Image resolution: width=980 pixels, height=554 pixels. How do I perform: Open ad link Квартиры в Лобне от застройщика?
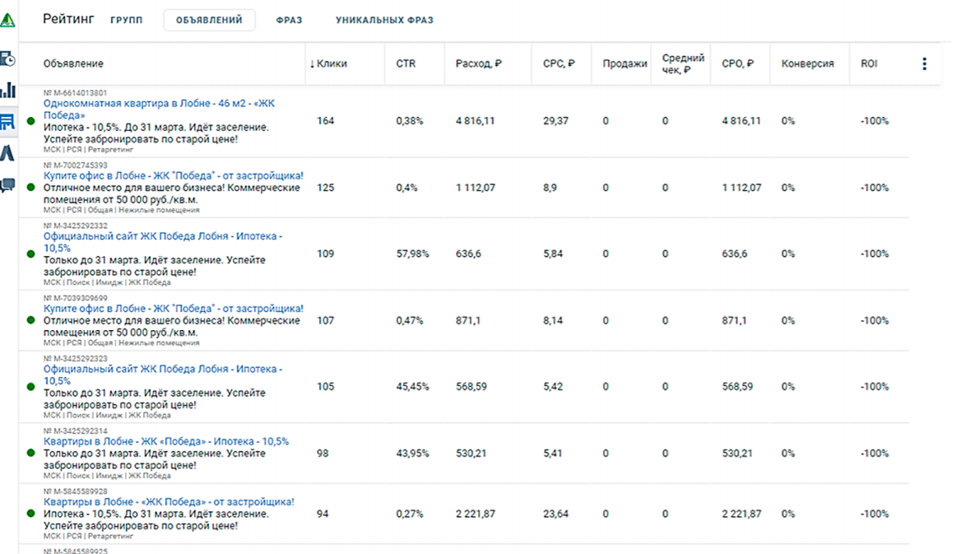[169, 502]
